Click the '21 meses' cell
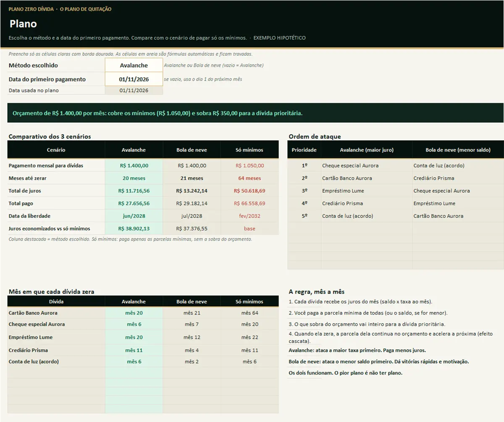Viewport: 504px width, 422px height. click(192, 178)
